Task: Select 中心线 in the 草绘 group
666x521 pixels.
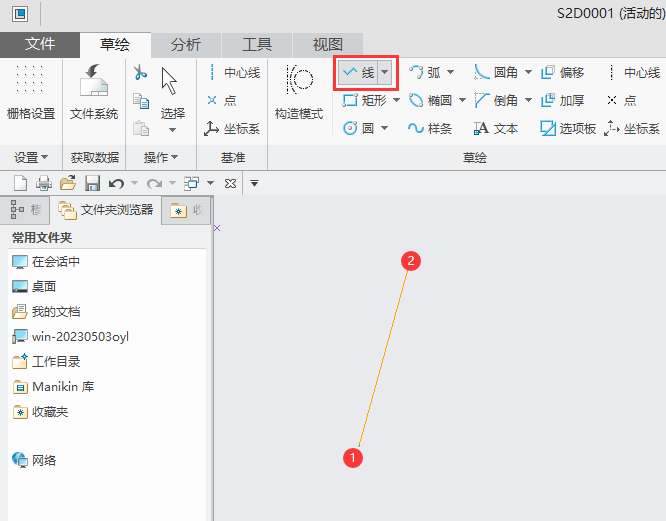Action: point(634,73)
